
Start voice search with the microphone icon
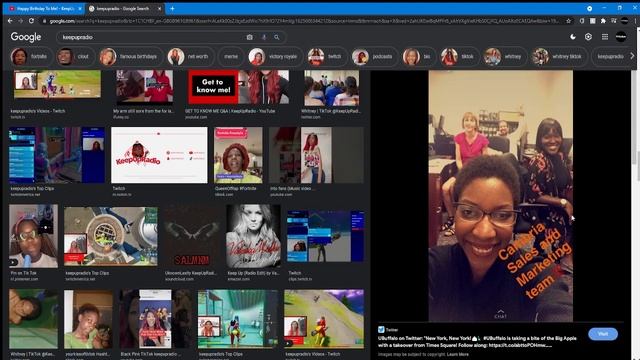click(264, 37)
